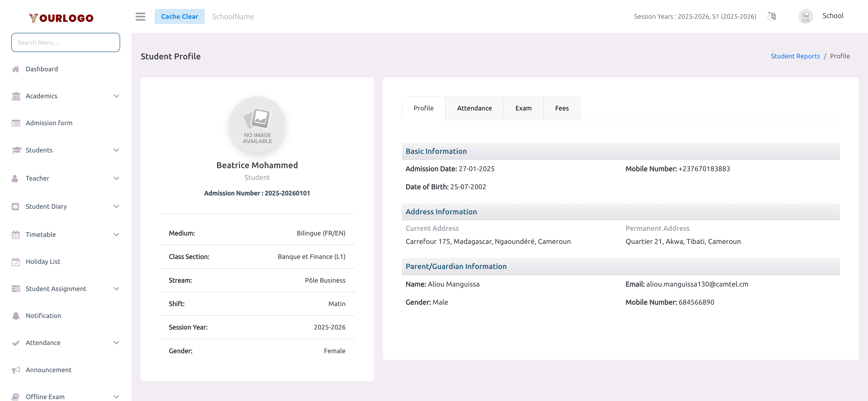Click the Announcement megaphone icon
Viewport: 868px width, 401px height.
point(16,370)
